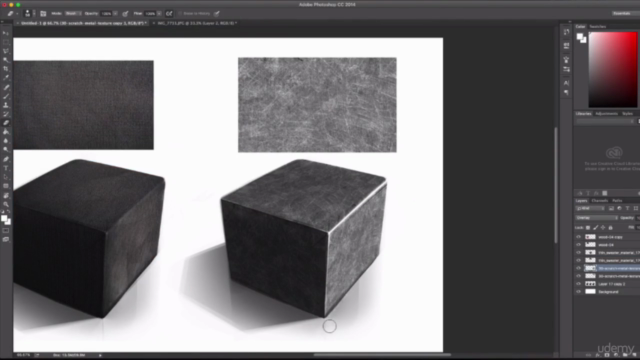Select the Rectangular Marquee tool
This screenshot has width=640, height=360.
(6, 42)
